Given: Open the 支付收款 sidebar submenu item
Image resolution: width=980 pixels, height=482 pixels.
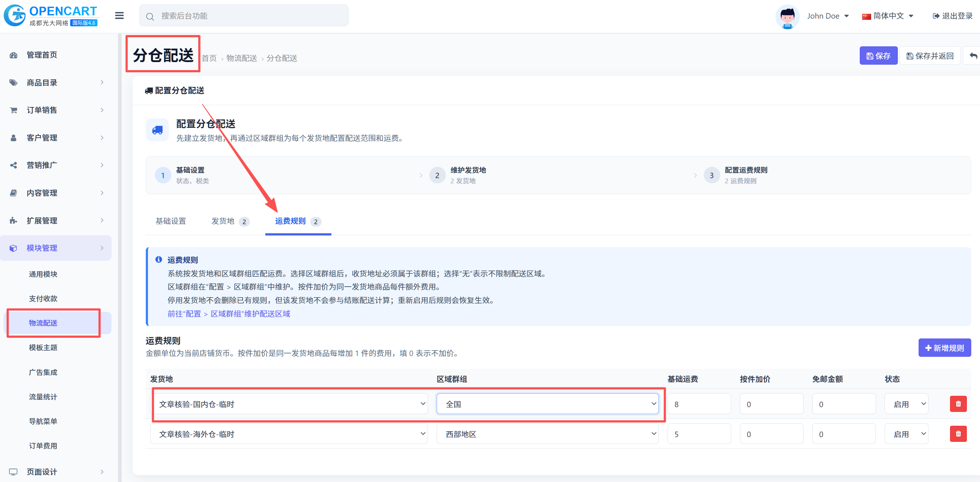Looking at the screenshot, I should pyautogui.click(x=43, y=298).
